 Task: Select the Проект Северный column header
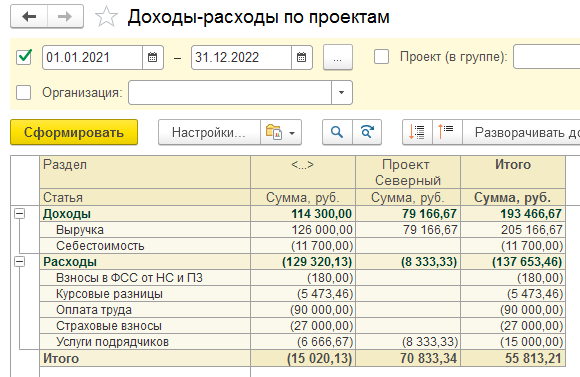[x=408, y=172]
